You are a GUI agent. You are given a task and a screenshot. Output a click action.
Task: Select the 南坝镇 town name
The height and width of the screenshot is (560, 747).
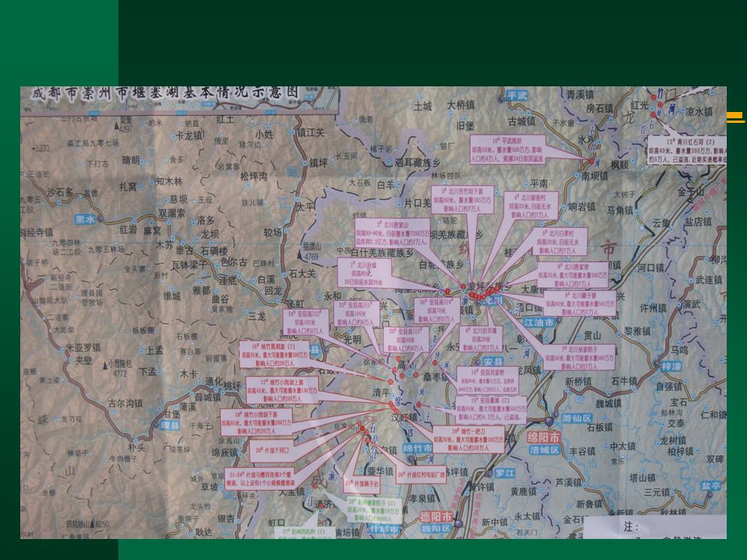tap(594, 176)
